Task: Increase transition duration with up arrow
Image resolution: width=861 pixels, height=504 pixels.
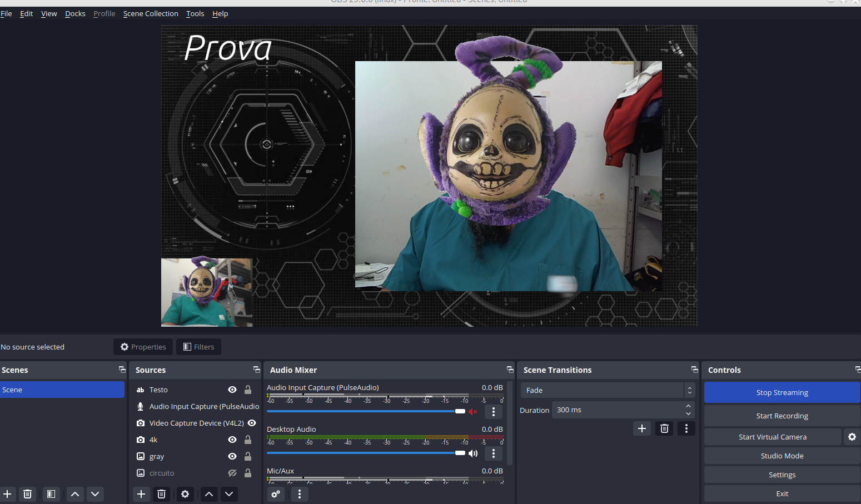Action: click(688, 406)
